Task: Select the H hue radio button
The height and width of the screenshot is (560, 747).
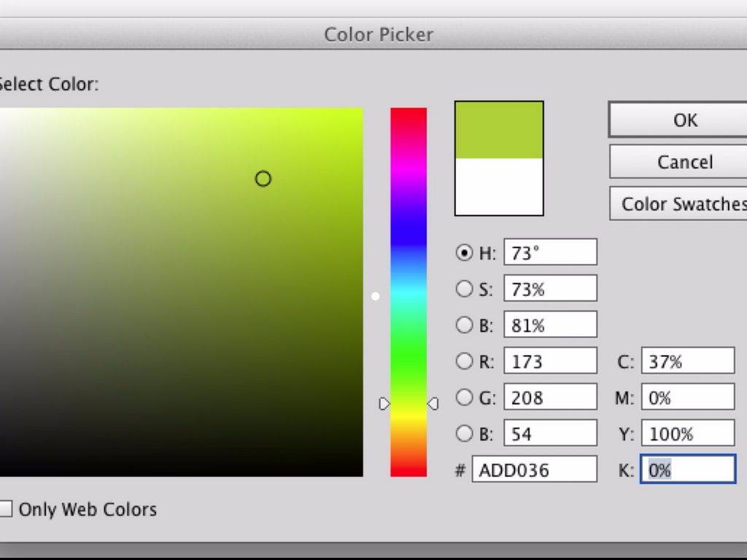Action: pyautogui.click(x=464, y=253)
